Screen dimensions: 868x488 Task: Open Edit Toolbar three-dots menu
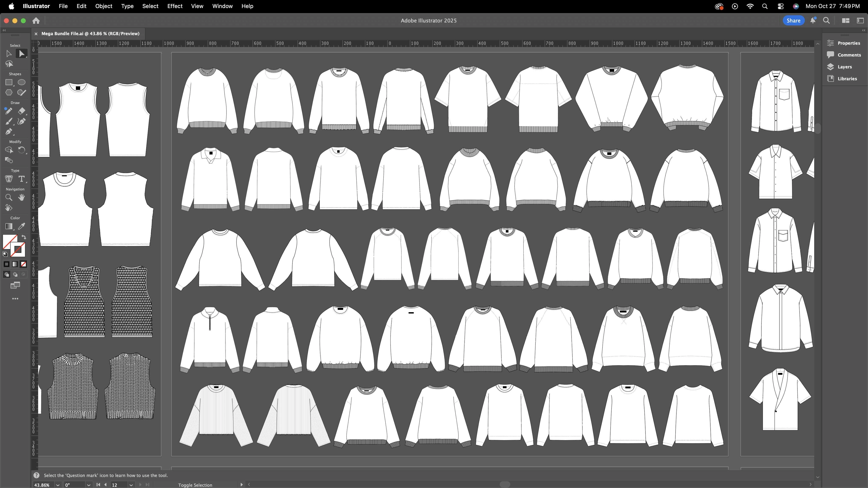(15, 299)
